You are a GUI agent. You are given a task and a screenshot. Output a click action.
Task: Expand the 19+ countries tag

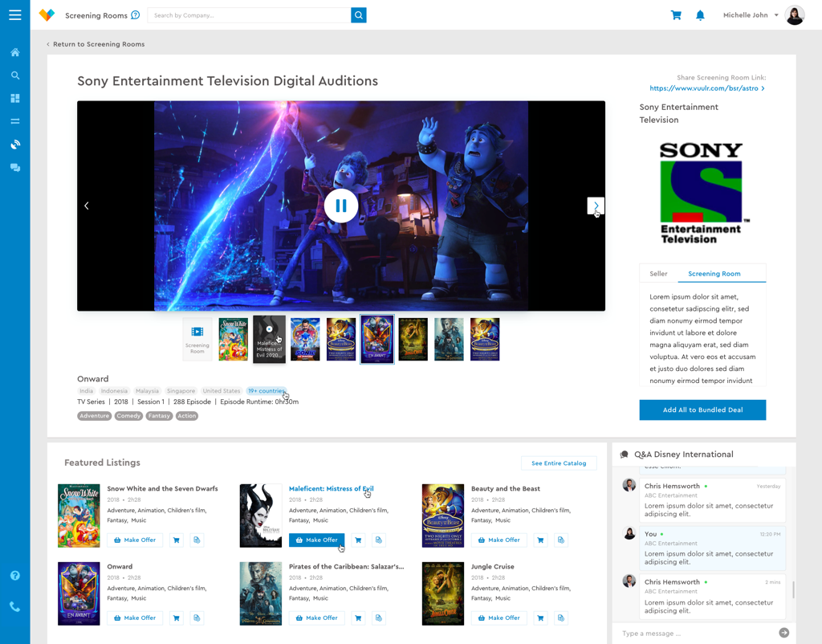pos(267,391)
